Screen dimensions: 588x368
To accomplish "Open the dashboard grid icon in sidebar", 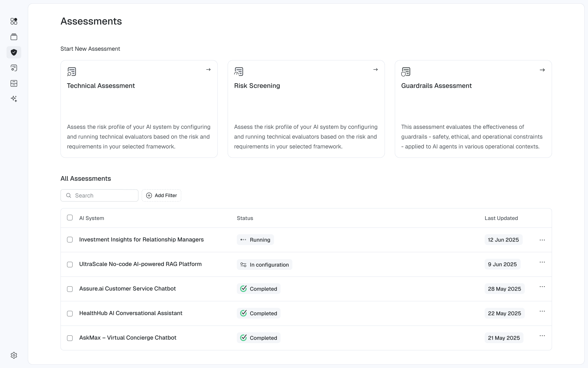I will (x=14, y=21).
